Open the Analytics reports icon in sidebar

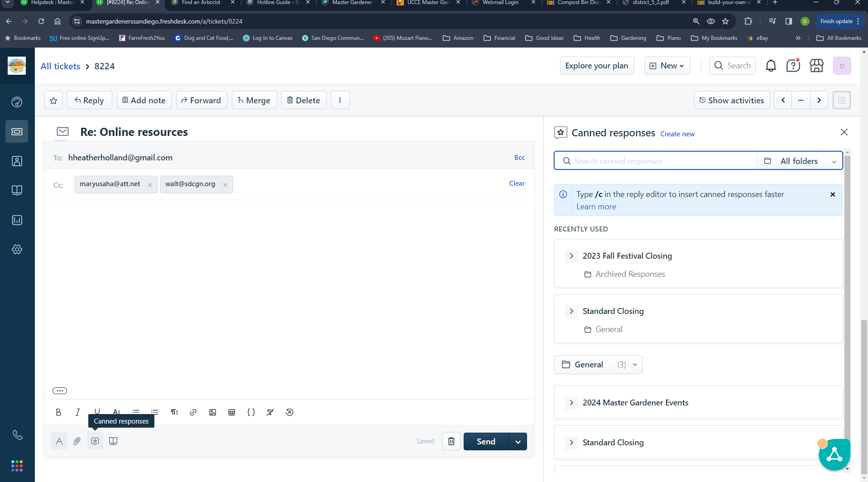17,220
